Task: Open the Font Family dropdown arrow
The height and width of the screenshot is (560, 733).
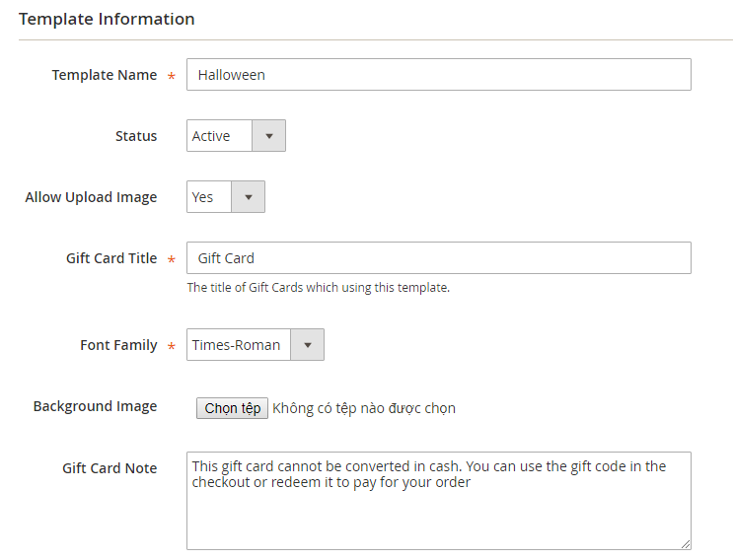Action: 308,345
